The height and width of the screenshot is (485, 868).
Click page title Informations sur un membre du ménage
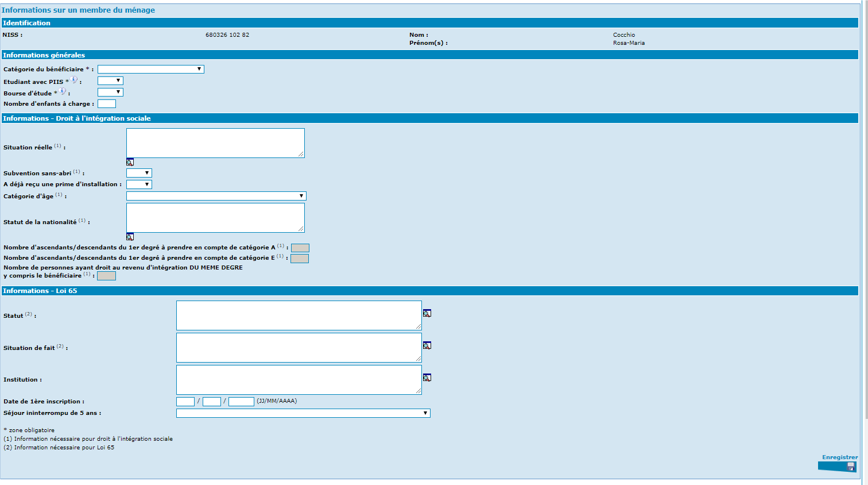pos(78,10)
